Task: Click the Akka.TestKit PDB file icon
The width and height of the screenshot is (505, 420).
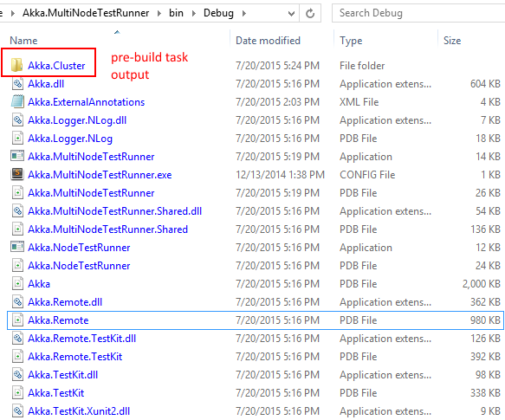Action: (x=17, y=392)
